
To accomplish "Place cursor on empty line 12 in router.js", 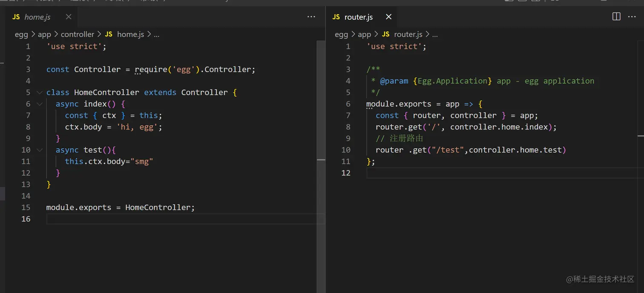I will (x=505, y=173).
